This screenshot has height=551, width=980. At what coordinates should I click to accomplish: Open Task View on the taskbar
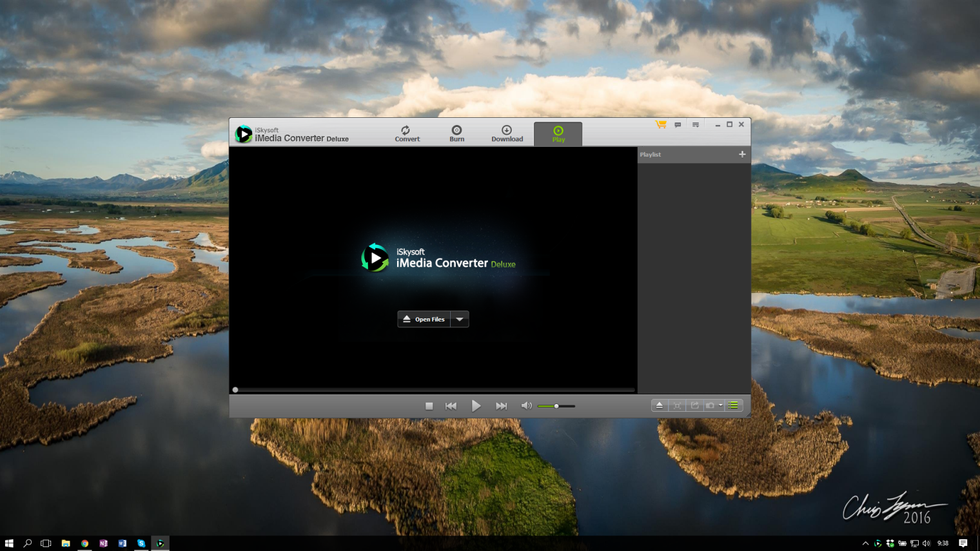(x=46, y=543)
